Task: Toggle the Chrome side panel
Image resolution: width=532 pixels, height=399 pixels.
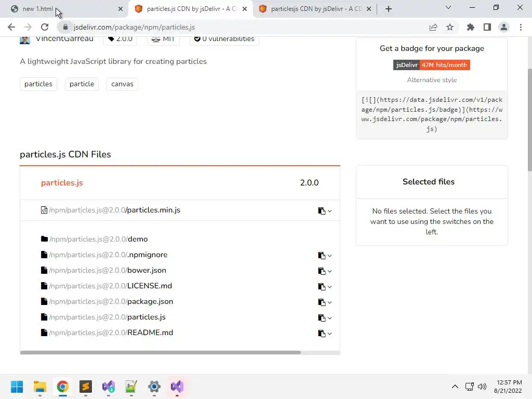Action: 487,27
